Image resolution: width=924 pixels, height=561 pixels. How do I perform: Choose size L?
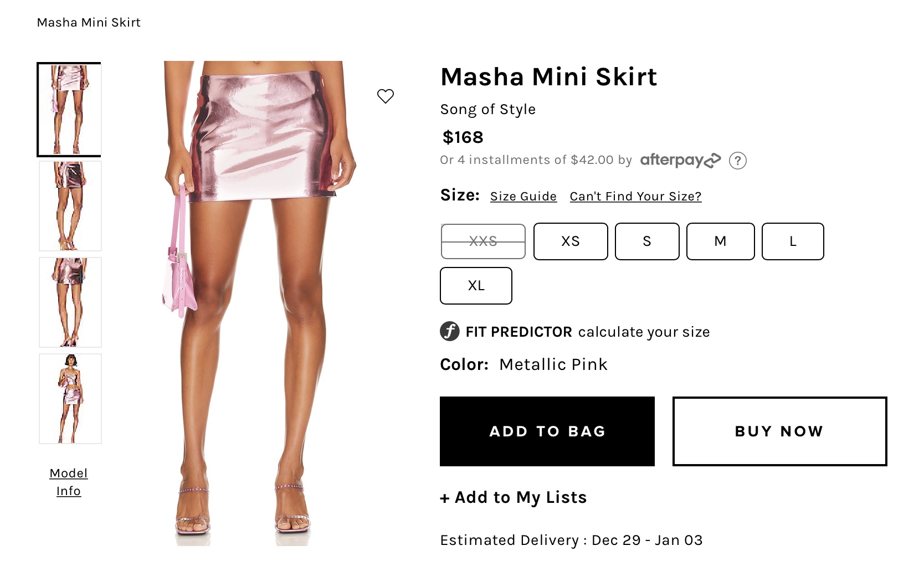[793, 241]
